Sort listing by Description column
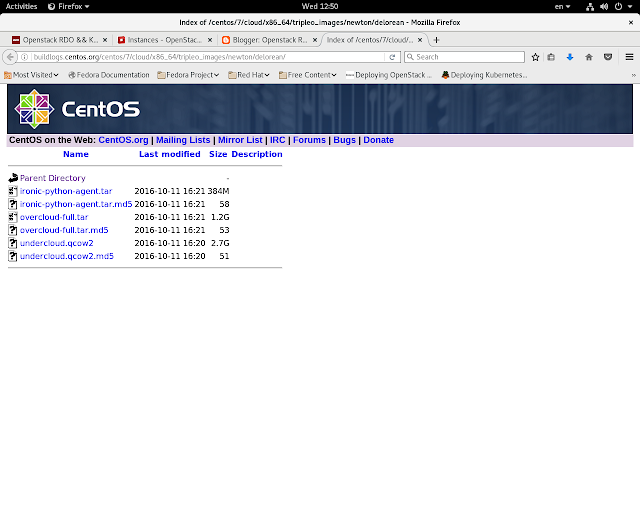The height and width of the screenshot is (512, 640). point(257,154)
